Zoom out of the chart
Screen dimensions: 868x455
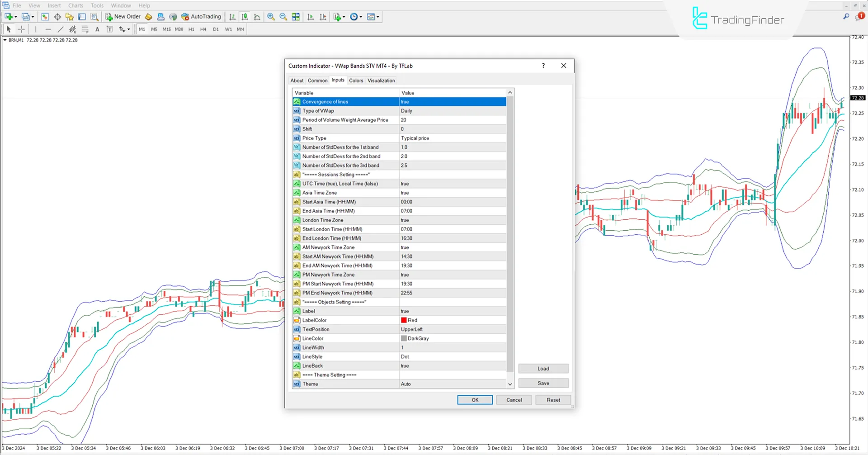[x=283, y=17]
